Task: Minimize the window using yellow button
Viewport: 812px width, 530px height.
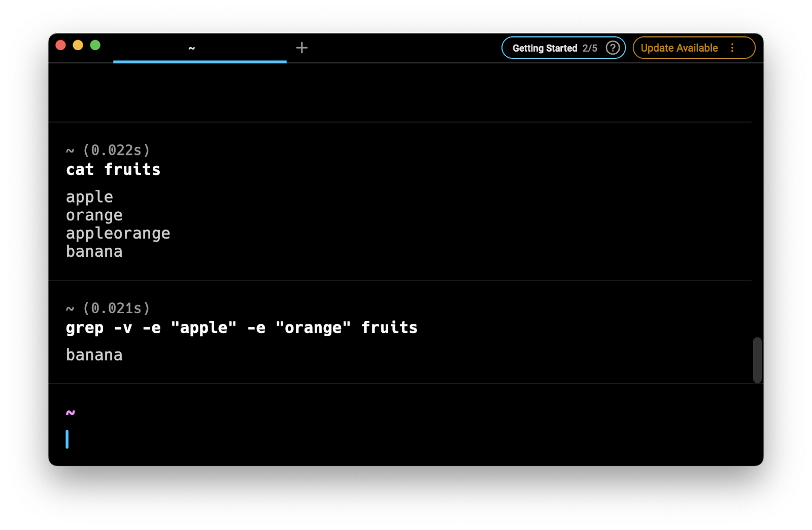Action: coord(78,45)
